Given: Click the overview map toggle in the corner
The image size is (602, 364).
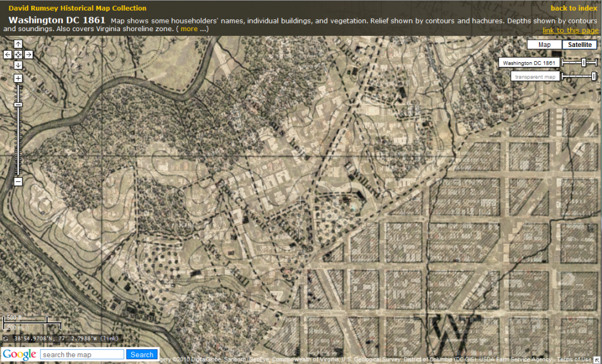Looking at the screenshot, I should point(598,360).
